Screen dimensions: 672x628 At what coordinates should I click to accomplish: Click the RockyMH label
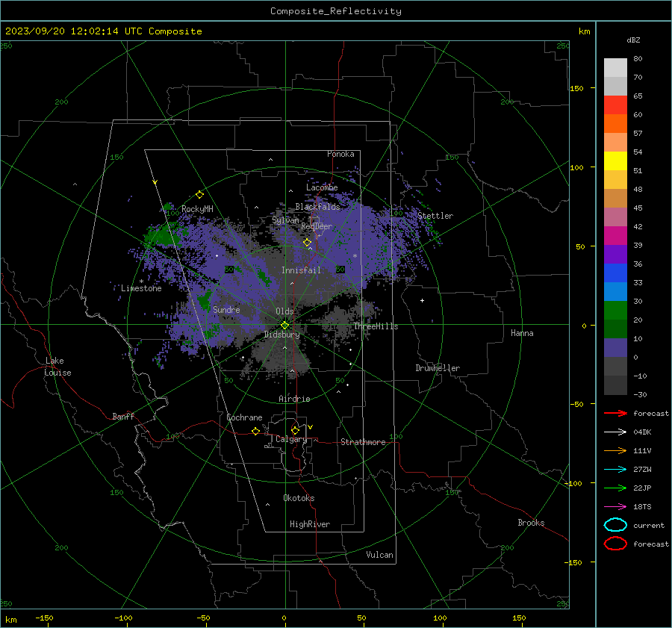(197, 209)
